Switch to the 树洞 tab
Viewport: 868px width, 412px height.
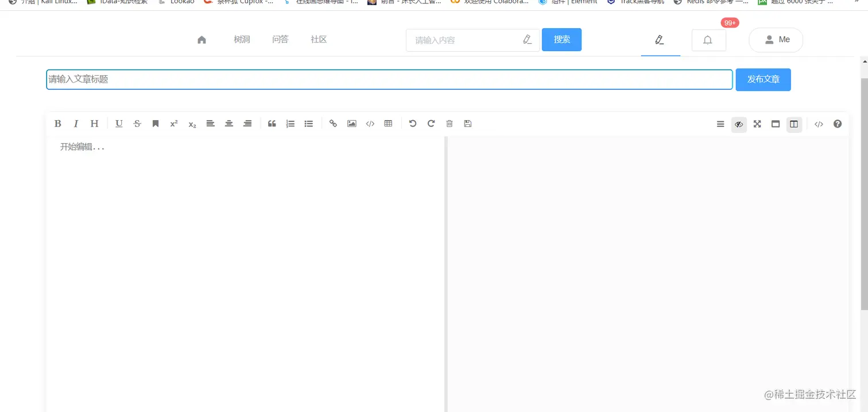pyautogui.click(x=242, y=40)
